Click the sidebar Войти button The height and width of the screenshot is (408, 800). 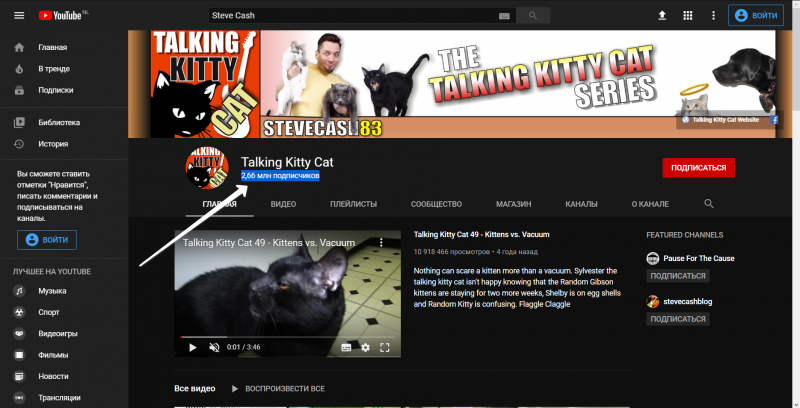pos(47,240)
